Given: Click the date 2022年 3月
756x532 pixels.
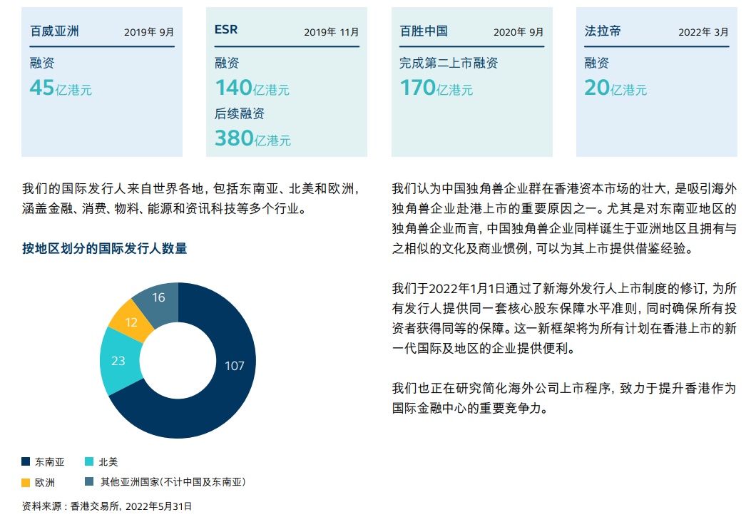Looking at the screenshot, I should [x=703, y=32].
